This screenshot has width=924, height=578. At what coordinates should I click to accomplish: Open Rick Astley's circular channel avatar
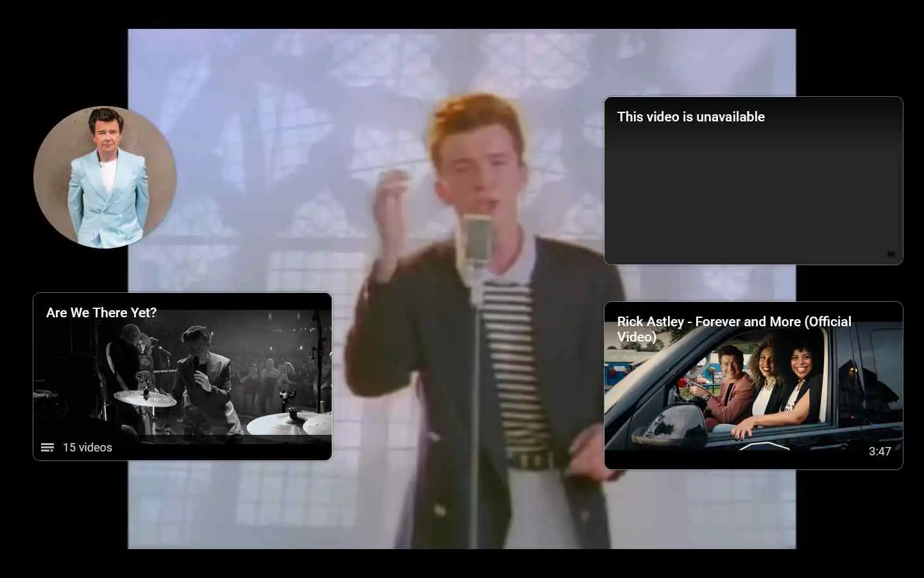click(105, 177)
